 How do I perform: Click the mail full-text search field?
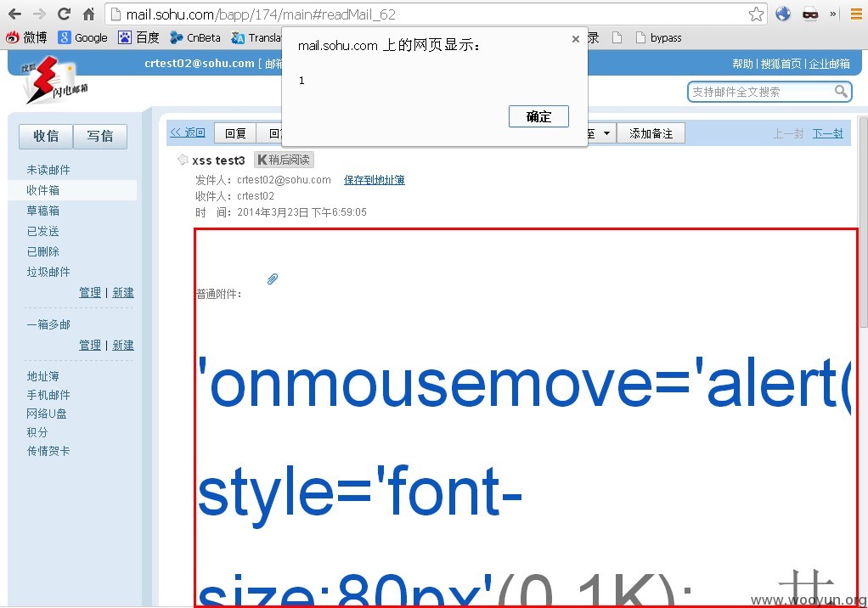(x=761, y=92)
